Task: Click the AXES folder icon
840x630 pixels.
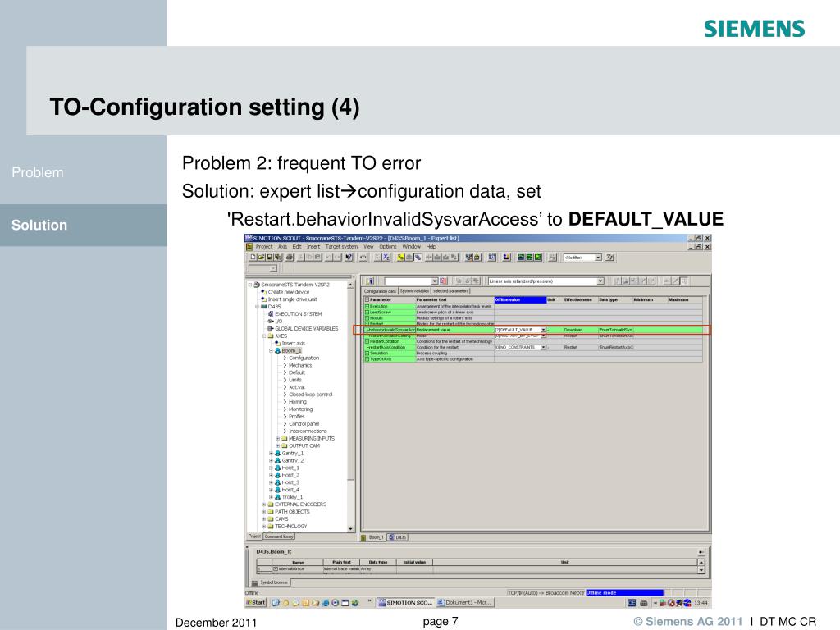Action: click(271, 336)
